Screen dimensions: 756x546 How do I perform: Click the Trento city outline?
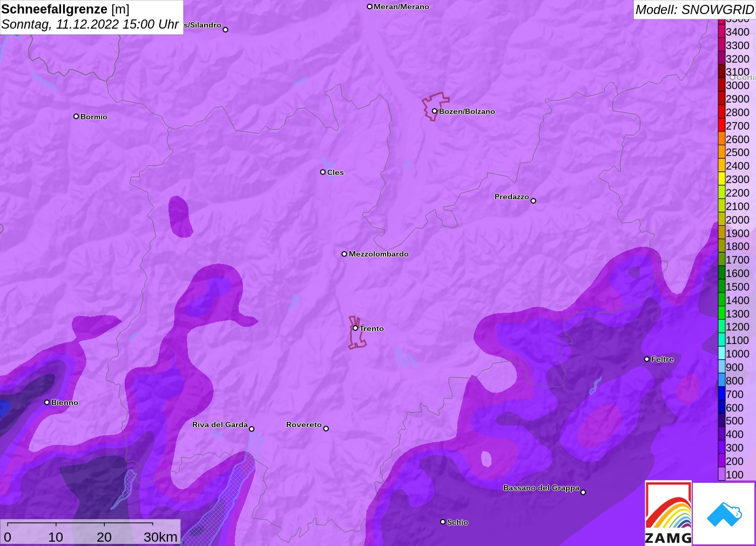click(356, 333)
